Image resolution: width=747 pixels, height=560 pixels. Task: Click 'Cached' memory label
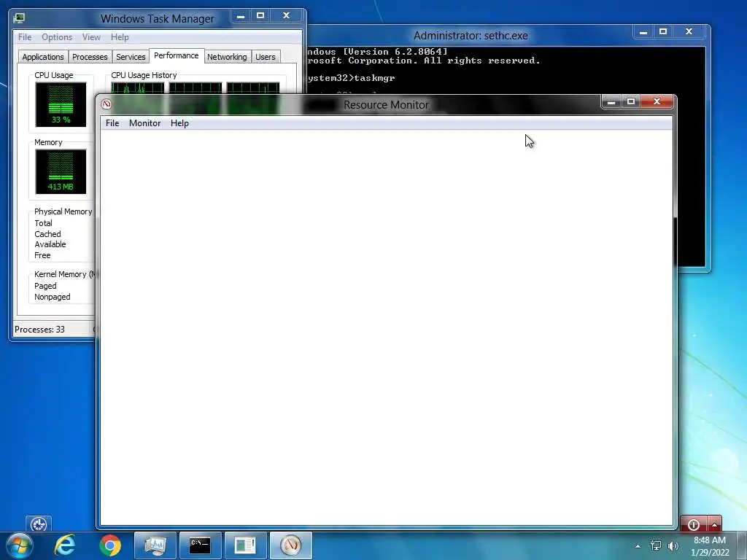[47, 234]
